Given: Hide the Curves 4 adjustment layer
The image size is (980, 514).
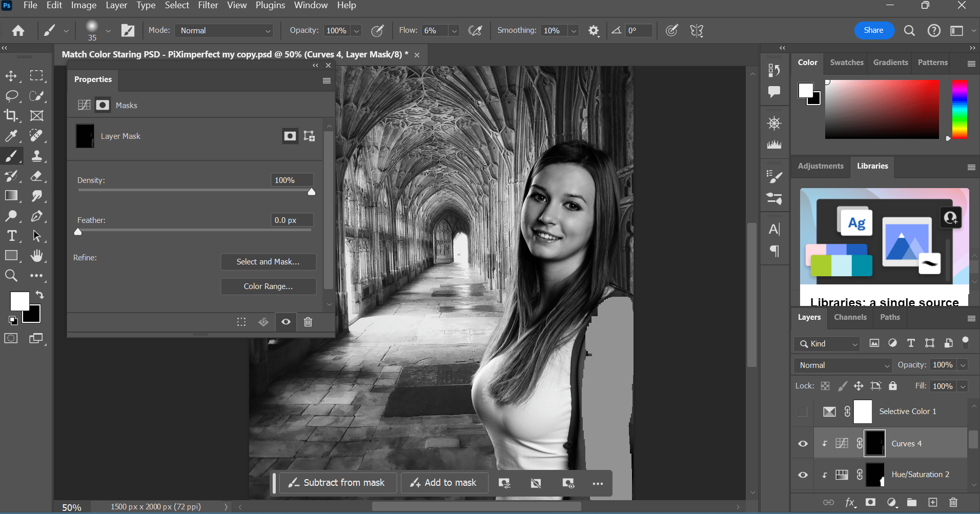Looking at the screenshot, I should tap(802, 443).
